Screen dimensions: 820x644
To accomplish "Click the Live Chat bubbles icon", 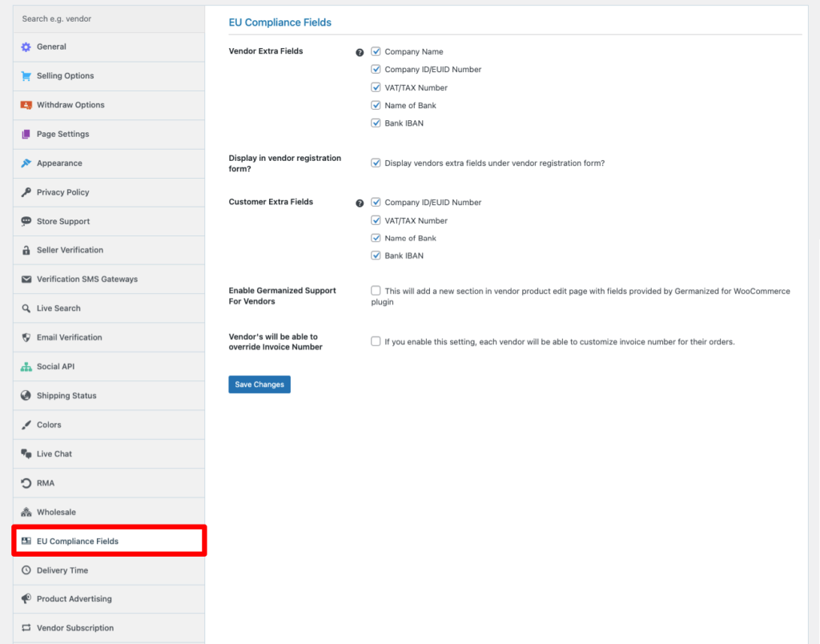I will [26, 454].
